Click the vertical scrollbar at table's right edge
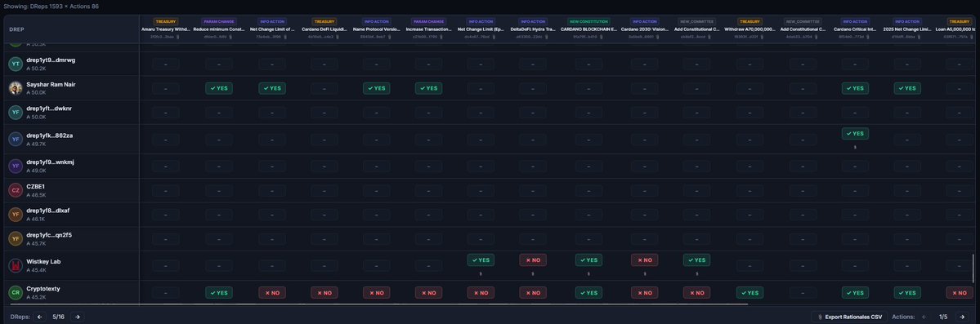This screenshot has height=324, width=980. pyautogui.click(x=973, y=268)
